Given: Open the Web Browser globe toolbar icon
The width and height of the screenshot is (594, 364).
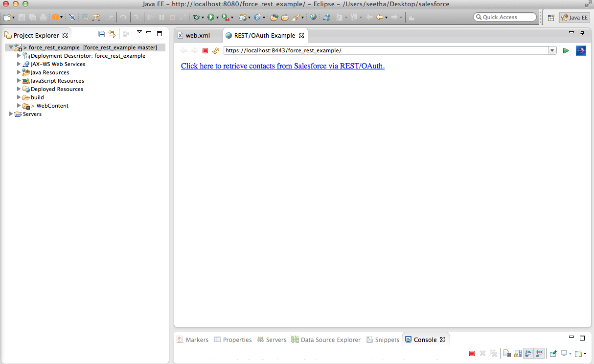Looking at the screenshot, I should click(x=313, y=17).
